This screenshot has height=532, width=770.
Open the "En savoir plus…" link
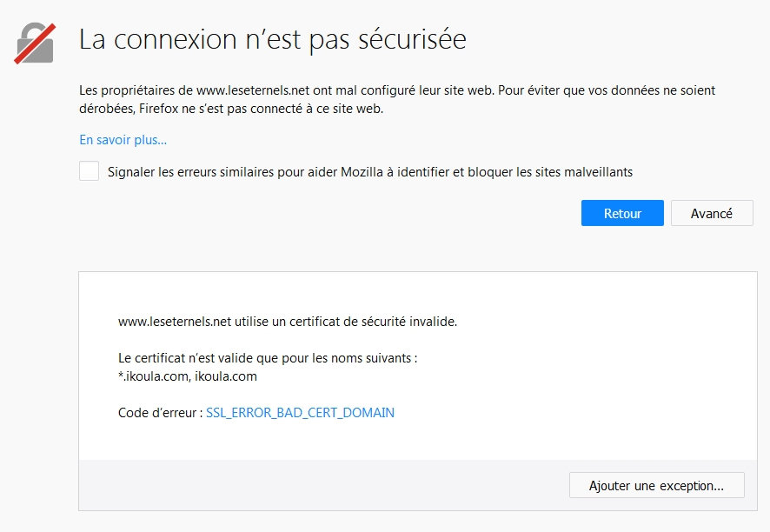(x=123, y=139)
